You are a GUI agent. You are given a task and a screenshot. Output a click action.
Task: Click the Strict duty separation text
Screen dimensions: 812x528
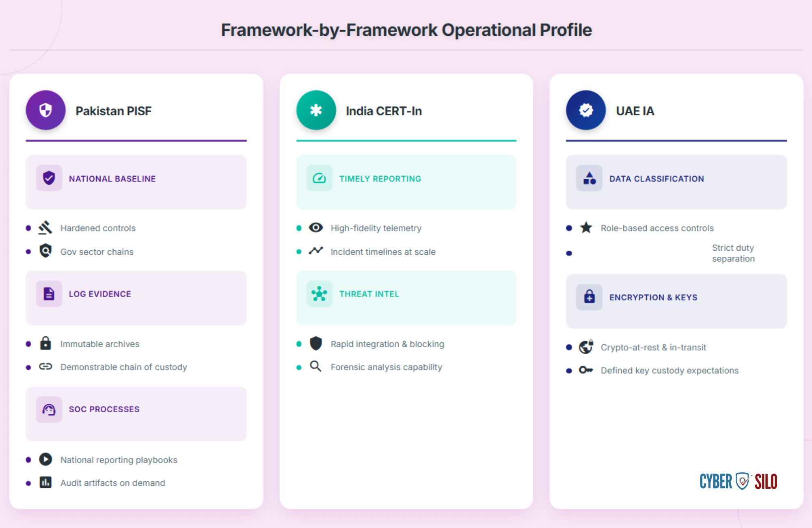(733, 253)
